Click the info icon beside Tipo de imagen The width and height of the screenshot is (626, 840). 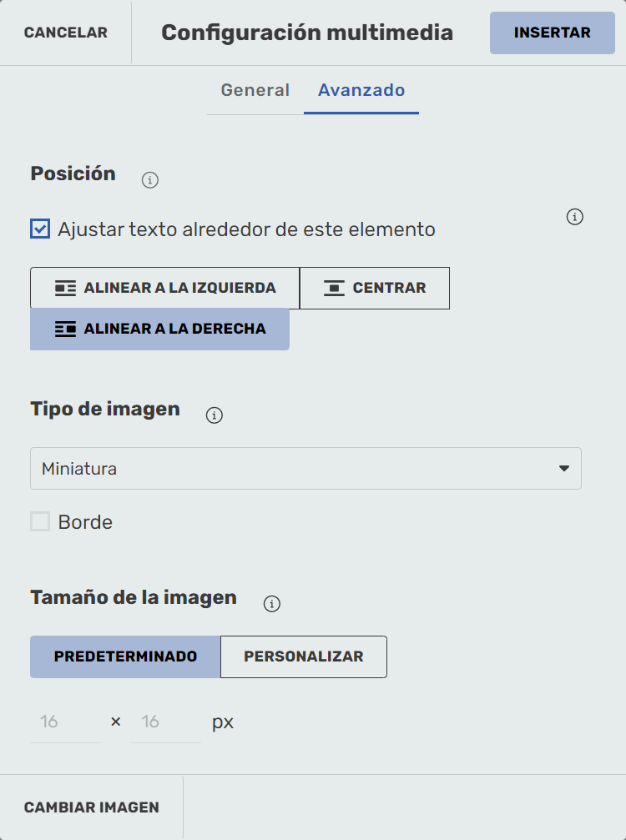coord(215,415)
